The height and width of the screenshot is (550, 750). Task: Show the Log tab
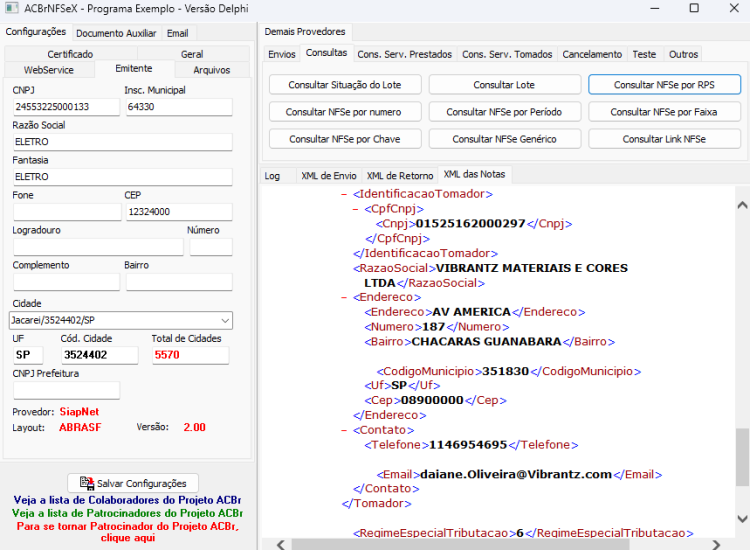[272, 176]
